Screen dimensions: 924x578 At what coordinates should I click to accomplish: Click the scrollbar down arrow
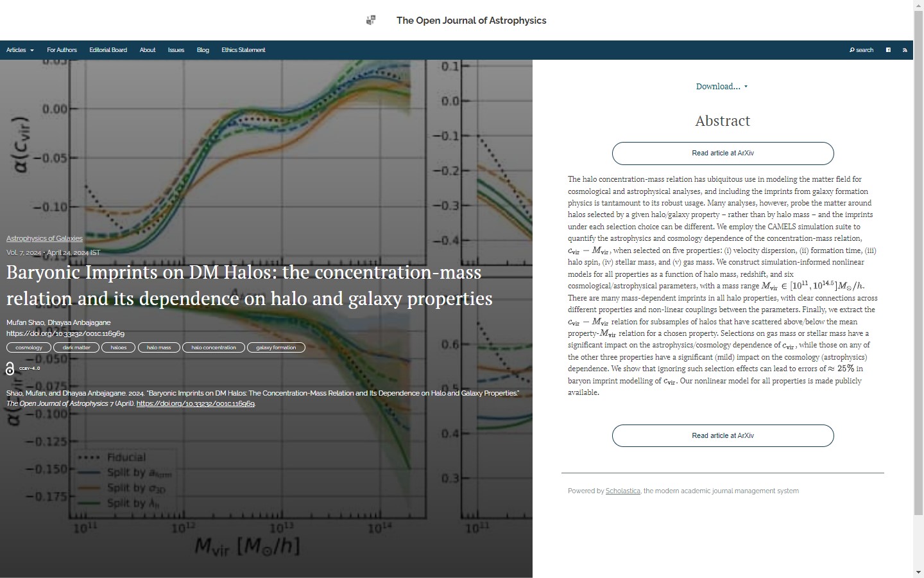pyautogui.click(x=918, y=572)
